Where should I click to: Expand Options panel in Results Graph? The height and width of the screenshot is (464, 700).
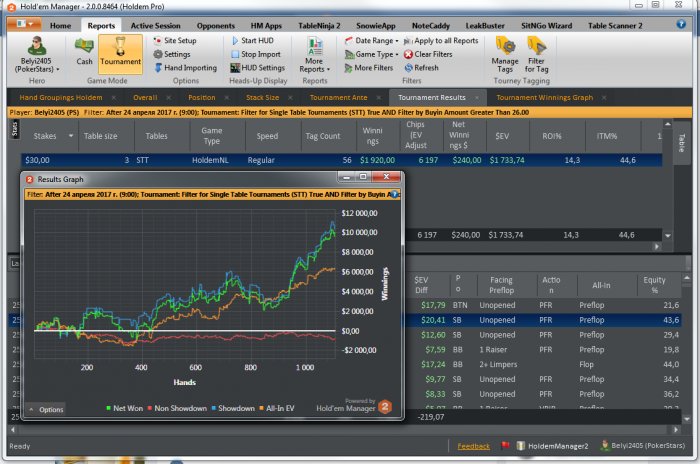[46, 409]
